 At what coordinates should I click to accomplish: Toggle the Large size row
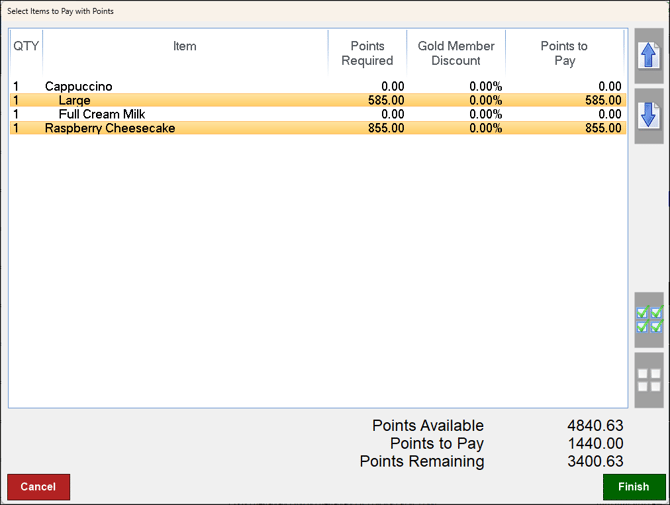tap(318, 100)
